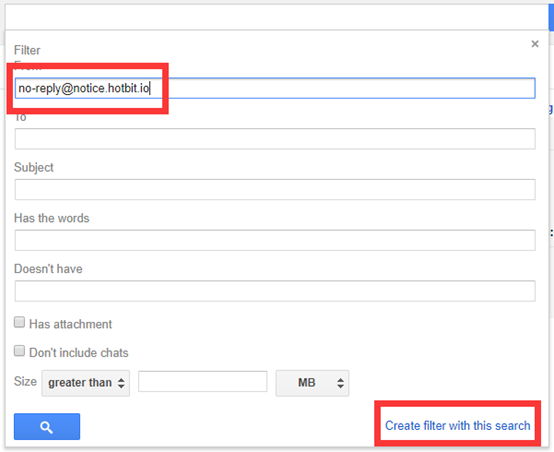Click the 'Doesn't have' field label
This screenshot has height=452, width=554.
[48, 269]
